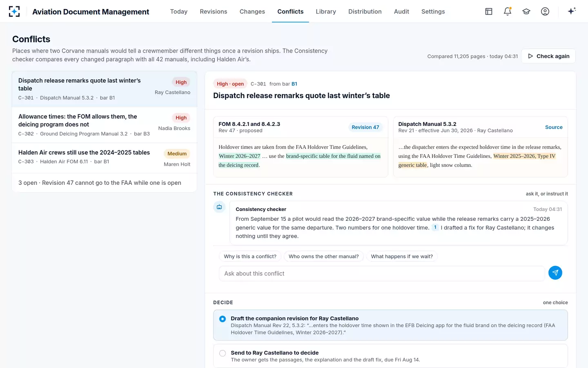Ask 'Who owns the other manual?'
588x368 pixels.
(324, 256)
